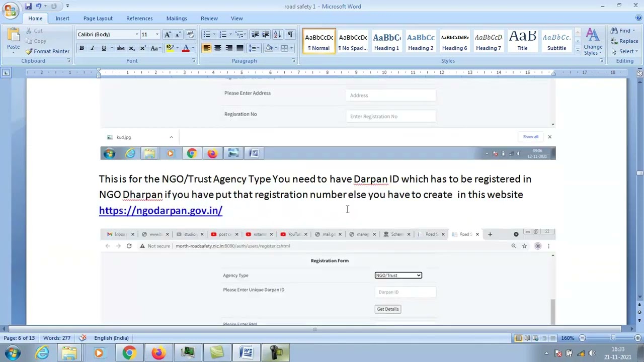Click the 160% zoom level

tap(568, 338)
